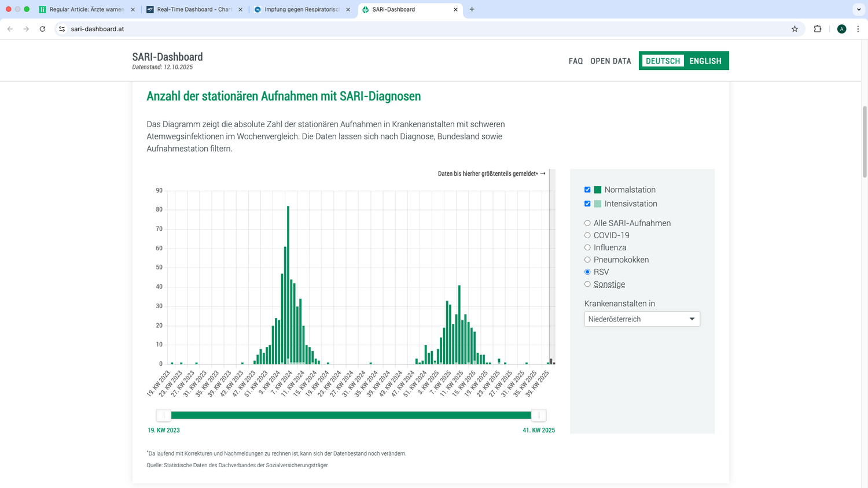Open the browser extensions puzzle icon
The width and height of the screenshot is (868, 488).
pos(818,28)
